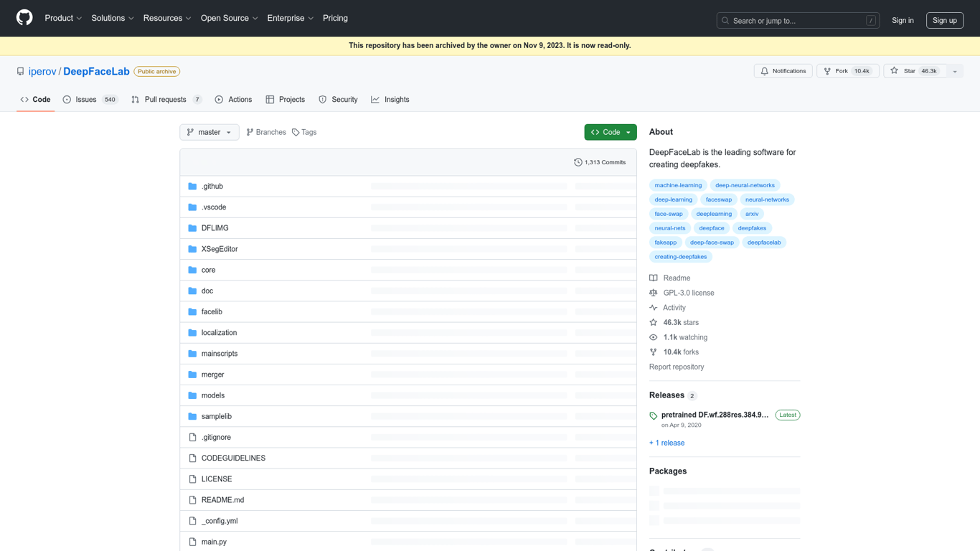Click the Fork icon button
Screen dimensions: 980x551
click(827, 71)
